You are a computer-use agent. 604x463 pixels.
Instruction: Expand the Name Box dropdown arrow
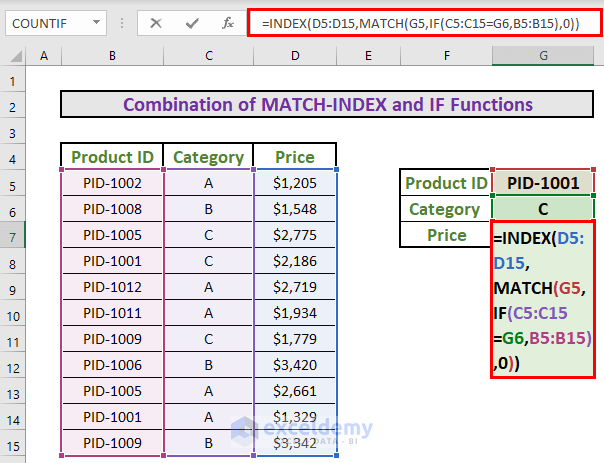pos(94,21)
